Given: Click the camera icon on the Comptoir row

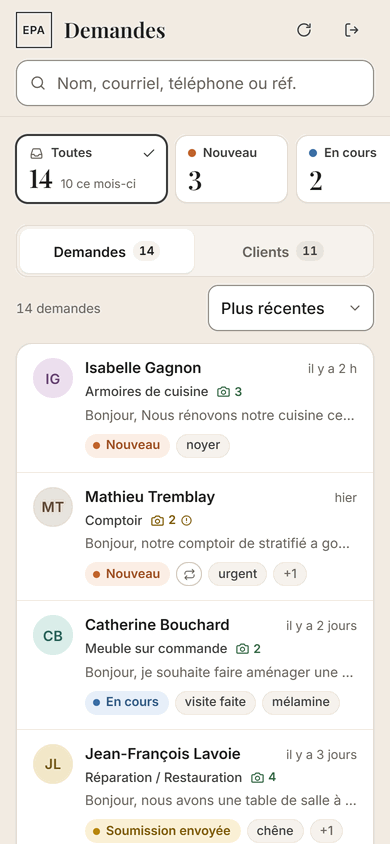Looking at the screenshot, I should coord(157,521).
